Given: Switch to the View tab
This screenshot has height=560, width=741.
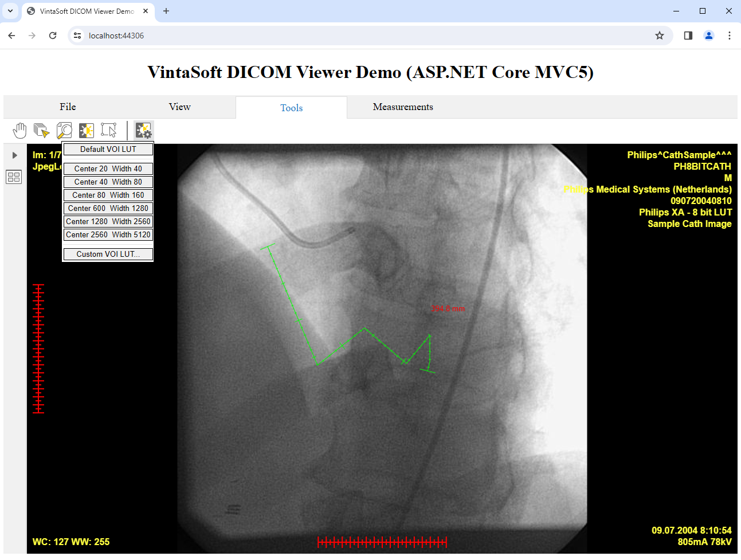Looking at the screenshot, I should [x=179, y=107].
